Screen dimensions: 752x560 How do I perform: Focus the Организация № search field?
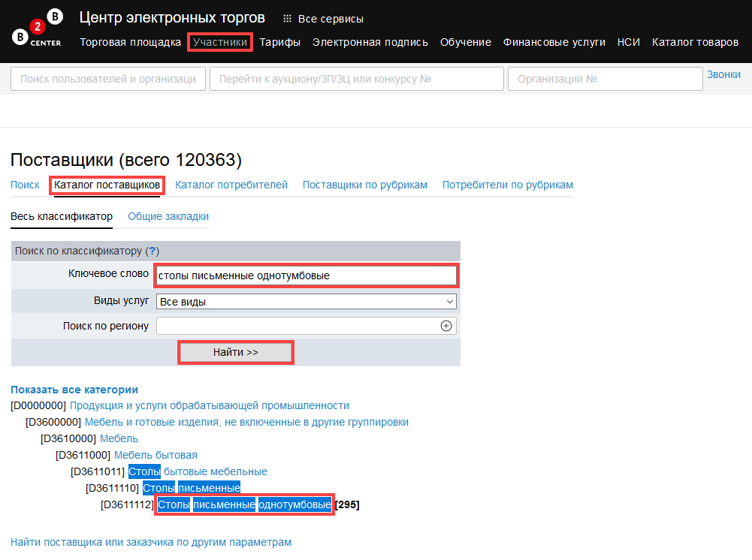(604, 79)
